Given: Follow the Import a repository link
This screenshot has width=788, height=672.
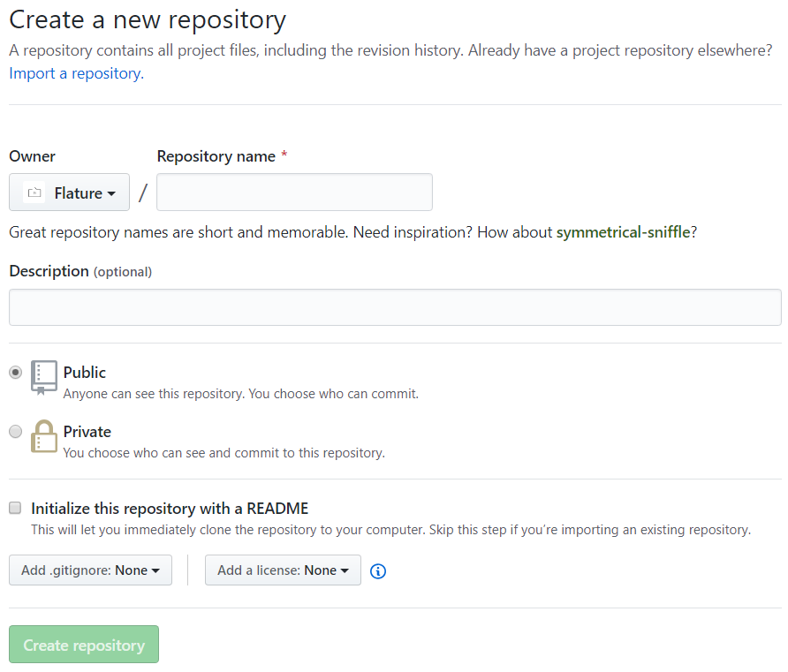Looking at the screenshot, I should (76, 73).
